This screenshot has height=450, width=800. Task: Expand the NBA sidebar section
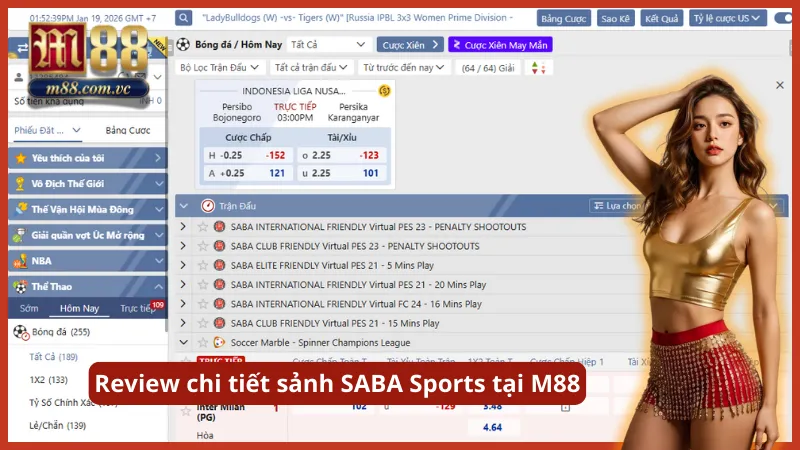[88, 261]
